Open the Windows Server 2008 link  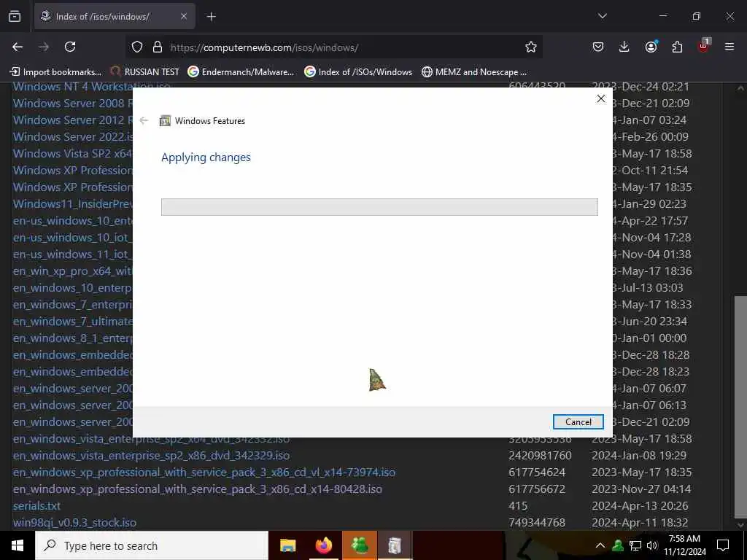(72, 104)
